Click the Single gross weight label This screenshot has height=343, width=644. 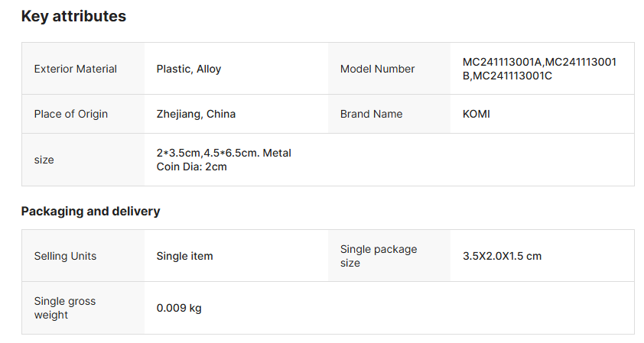(x=65, y=308)
